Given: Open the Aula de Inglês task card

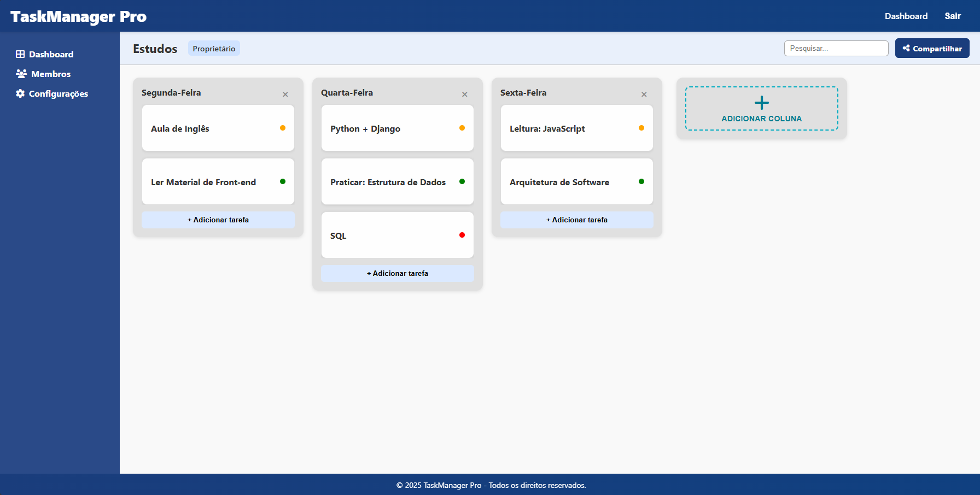Looking at the screenshot, I should point(218,128).
